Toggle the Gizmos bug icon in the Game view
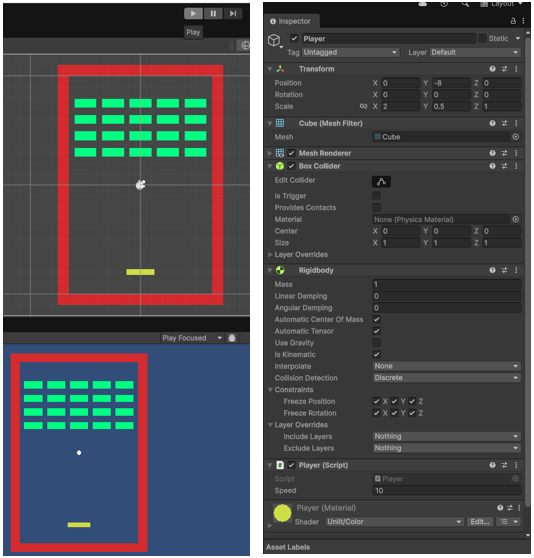534x558 pixels. [232, 338]
